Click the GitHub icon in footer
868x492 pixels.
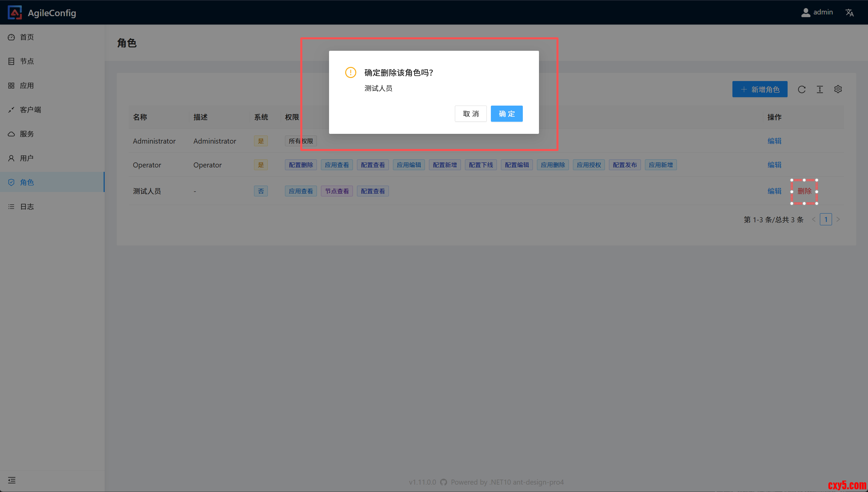(x=443, y=482)
